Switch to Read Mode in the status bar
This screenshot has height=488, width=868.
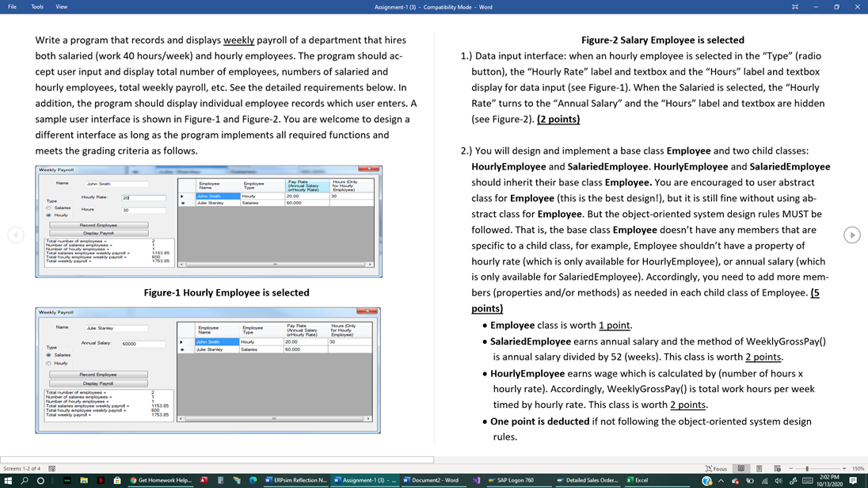741,469
